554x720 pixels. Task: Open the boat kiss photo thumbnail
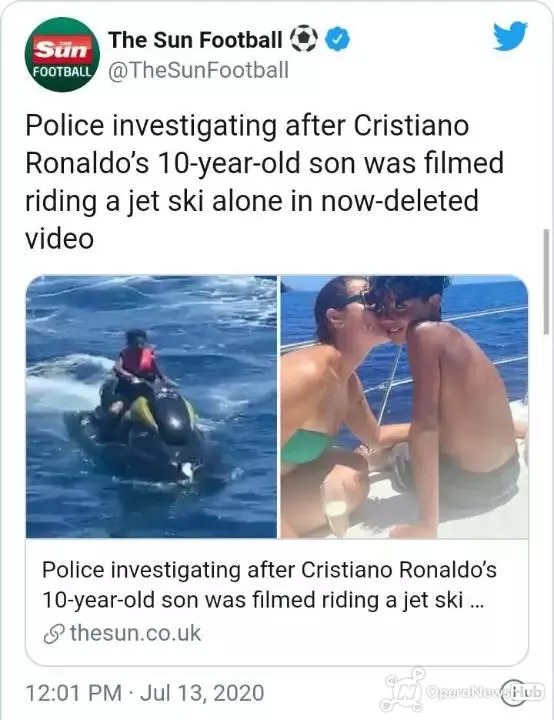404,407
